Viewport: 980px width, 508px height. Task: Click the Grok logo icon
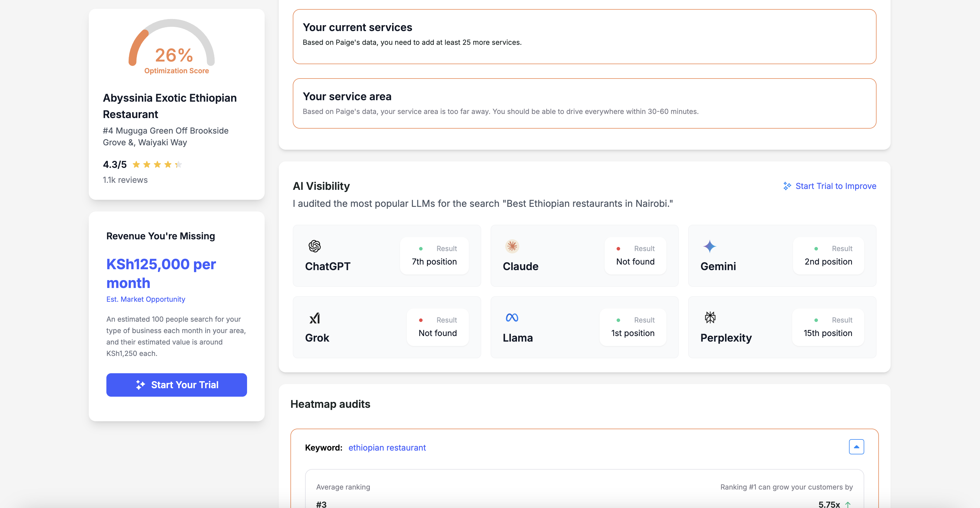point(314,318)
